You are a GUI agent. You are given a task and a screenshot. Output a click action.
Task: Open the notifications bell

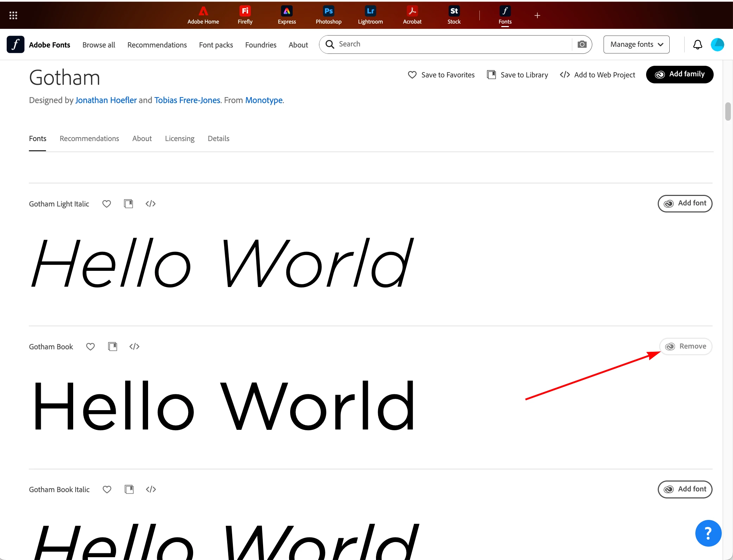click(697, 45)
